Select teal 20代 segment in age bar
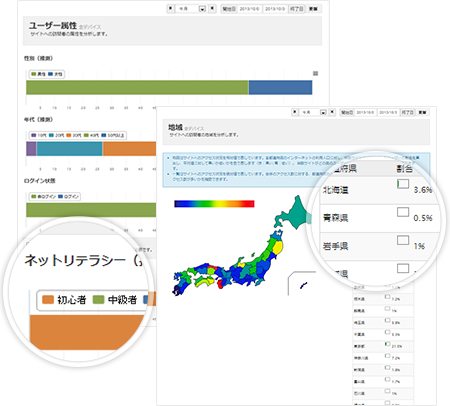The width and height of the screenshot is (450, 406). point(69,149)
